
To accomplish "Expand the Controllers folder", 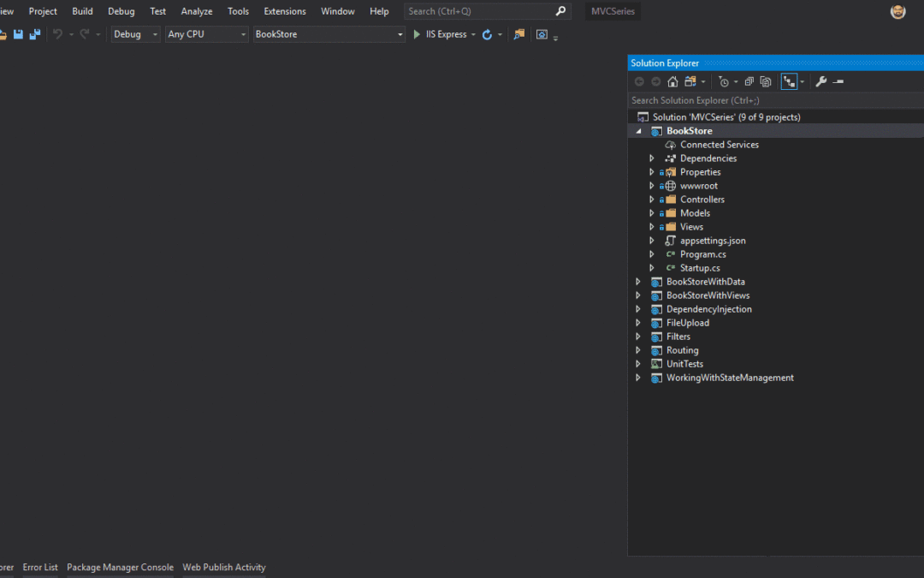I will click(x=652, y=200).
